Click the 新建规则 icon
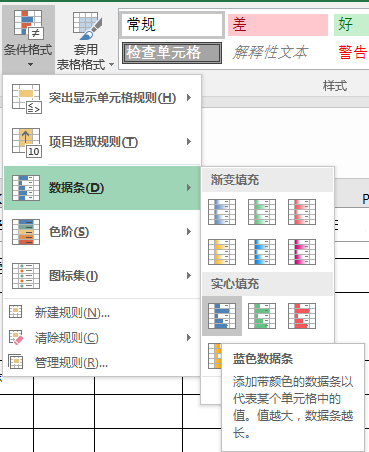Screen dimensions: 369x452 click(x=16, y=312)
